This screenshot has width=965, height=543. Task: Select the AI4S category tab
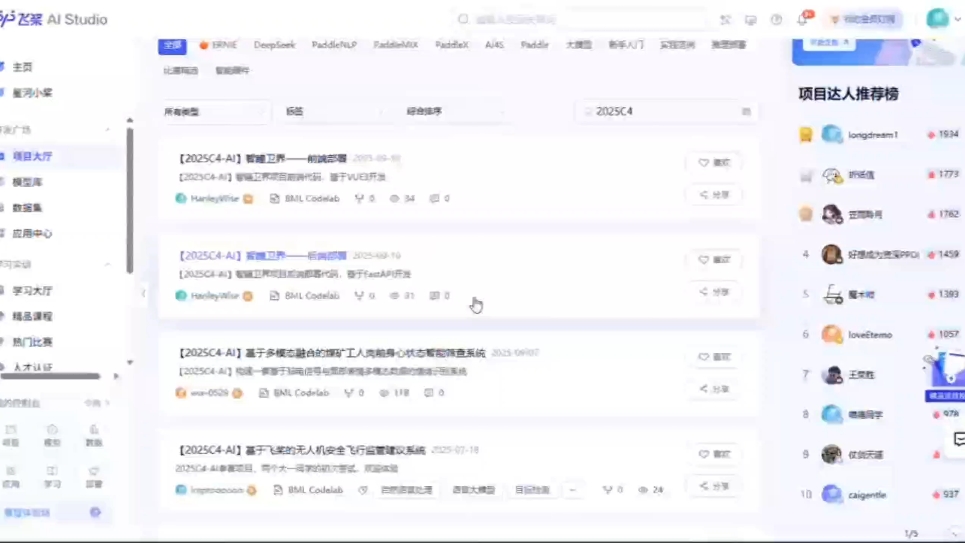point(494,45)
